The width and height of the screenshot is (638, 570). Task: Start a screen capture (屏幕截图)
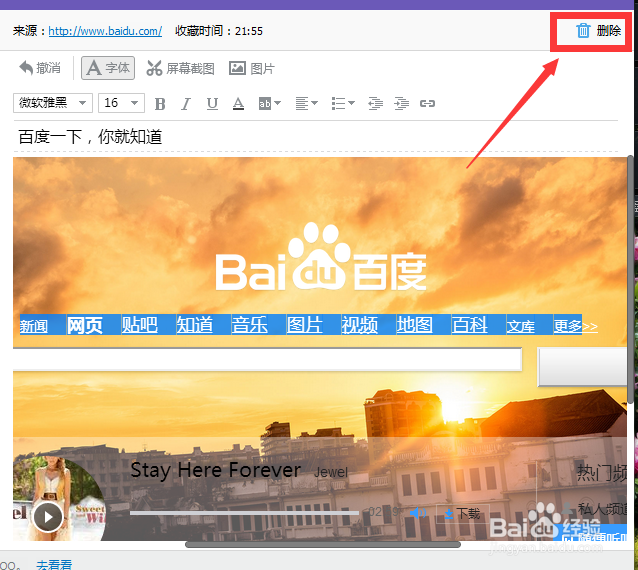point(180,68)
